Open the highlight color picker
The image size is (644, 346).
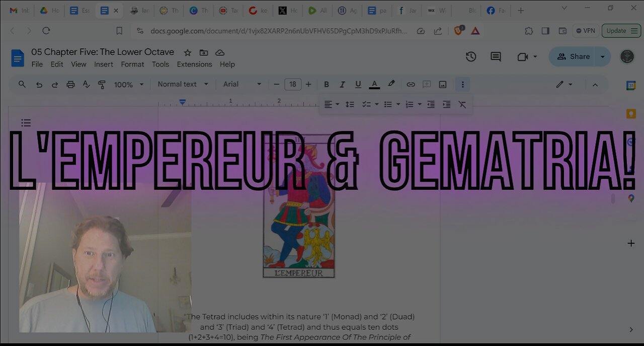391,84
